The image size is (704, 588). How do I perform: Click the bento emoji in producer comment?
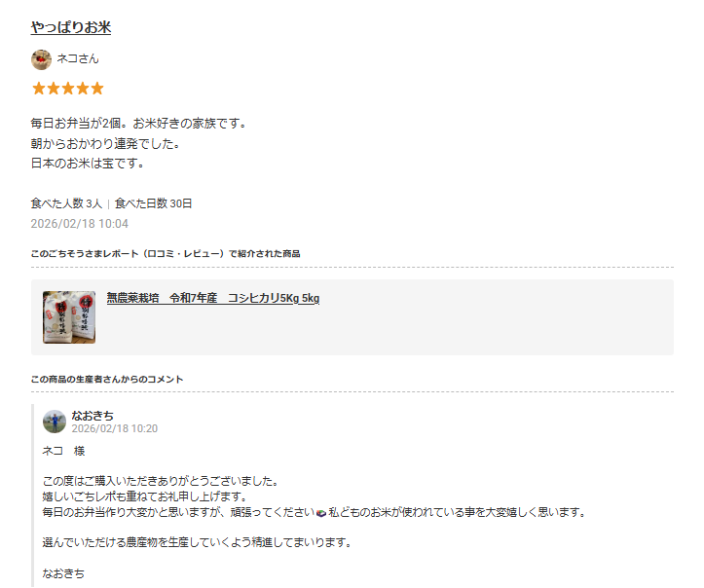(x=321, y=513)
